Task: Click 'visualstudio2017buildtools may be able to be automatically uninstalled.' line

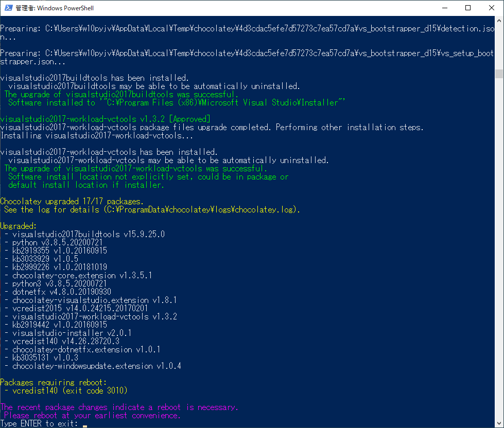Action: coord(154,86)
